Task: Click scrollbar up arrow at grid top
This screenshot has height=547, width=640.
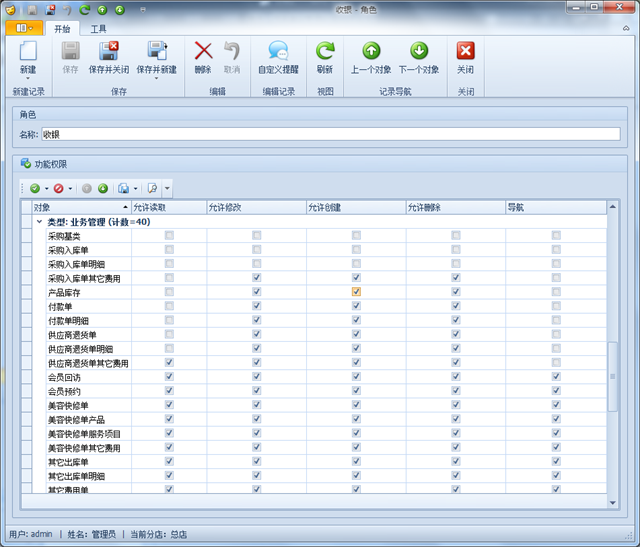Action: pos(613,207)
